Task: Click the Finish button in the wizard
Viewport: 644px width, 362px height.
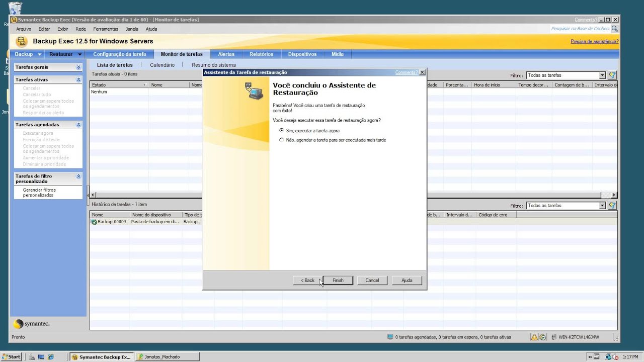Action: 338,280
